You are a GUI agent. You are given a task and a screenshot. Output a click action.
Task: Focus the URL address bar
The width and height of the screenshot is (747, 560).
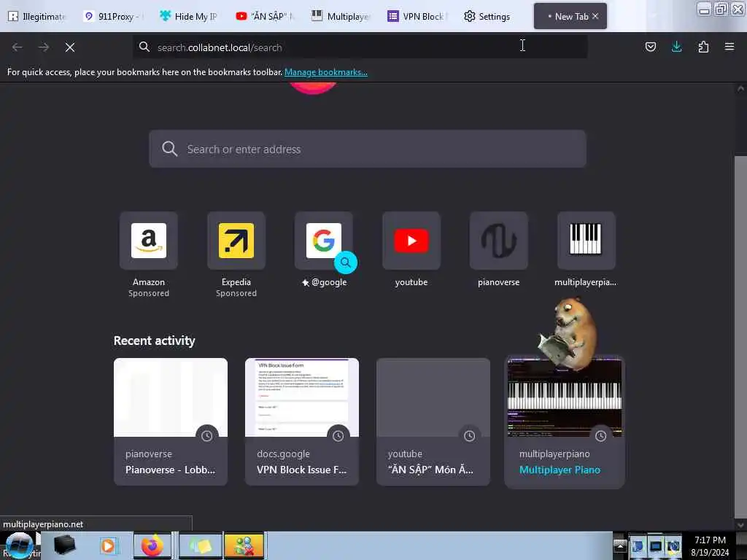click(360, 47)
